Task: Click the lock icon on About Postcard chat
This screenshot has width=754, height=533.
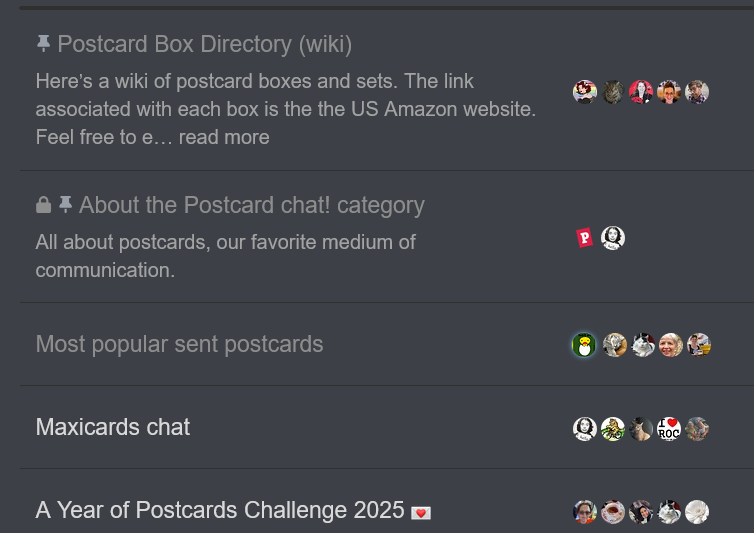Action: click(43, 205)
